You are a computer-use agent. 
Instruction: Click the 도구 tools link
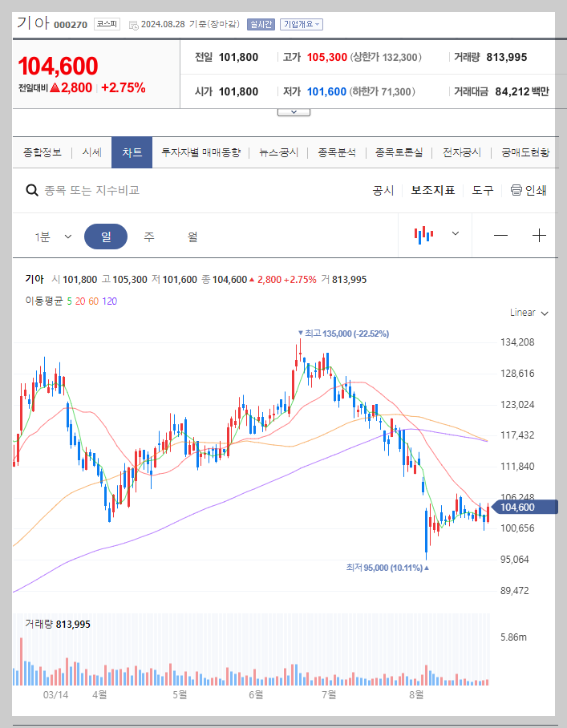(481, 190)
